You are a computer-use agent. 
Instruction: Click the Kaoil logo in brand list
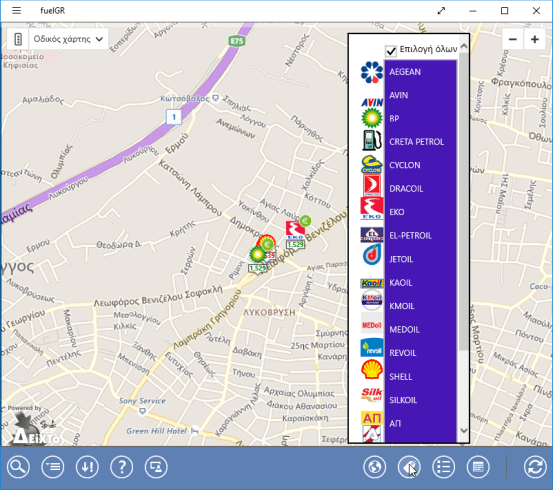click(372, 283)
